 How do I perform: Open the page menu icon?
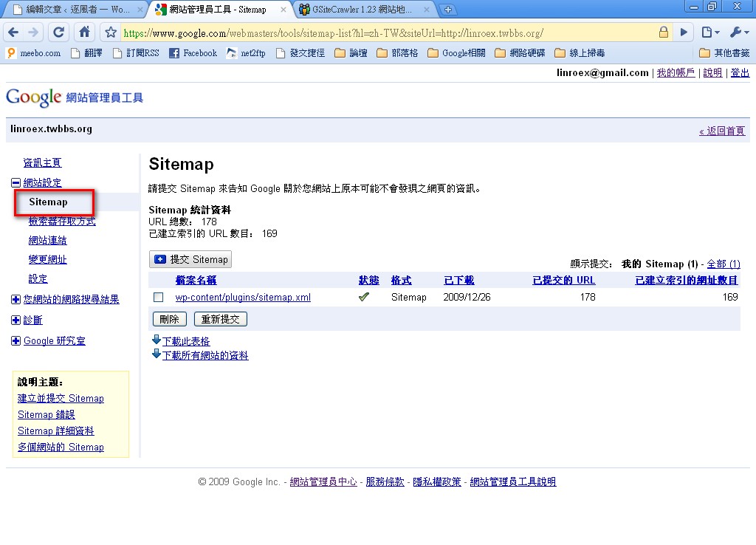(709, 32)
